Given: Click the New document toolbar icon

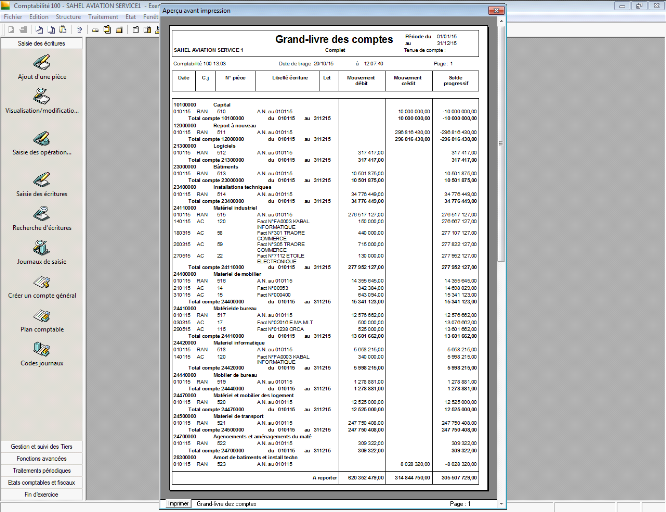Looking at the screenshot, I should point(11,30).
